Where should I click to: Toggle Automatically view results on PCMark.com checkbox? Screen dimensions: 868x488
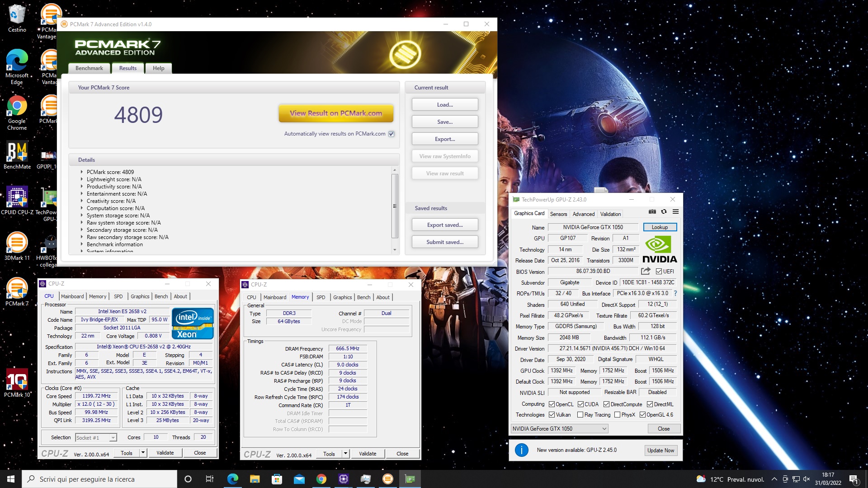[392, 134]
